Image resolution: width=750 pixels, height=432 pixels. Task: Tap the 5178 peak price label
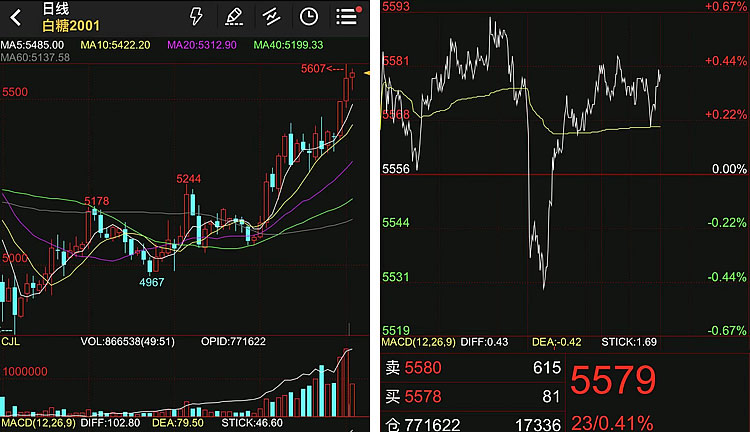97,201
